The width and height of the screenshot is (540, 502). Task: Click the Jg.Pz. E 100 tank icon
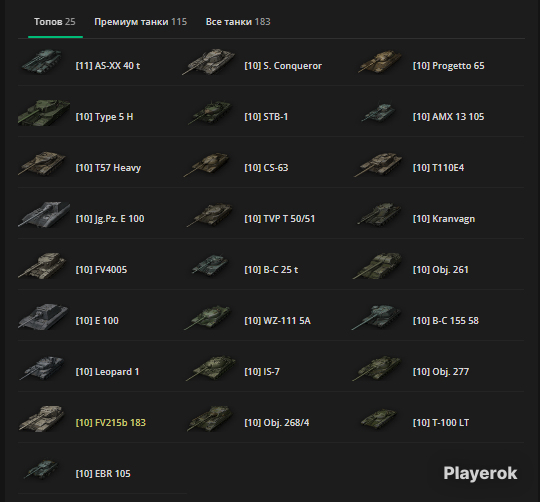44,215
